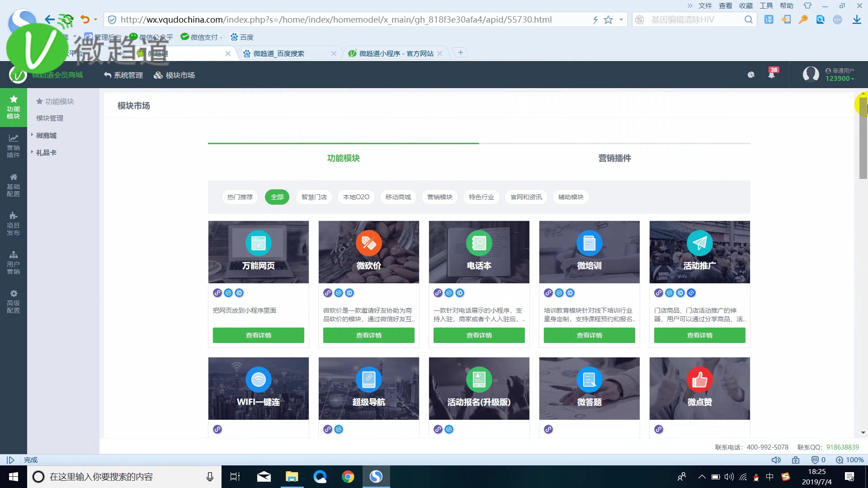Select the 全部 filter

[277, 197]
